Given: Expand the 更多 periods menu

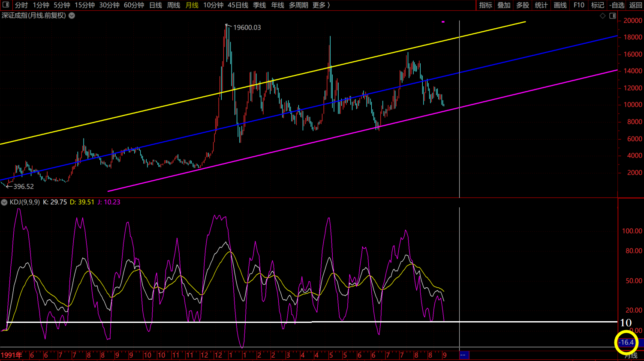Looking at the screenshot, I should pos(321,5).
